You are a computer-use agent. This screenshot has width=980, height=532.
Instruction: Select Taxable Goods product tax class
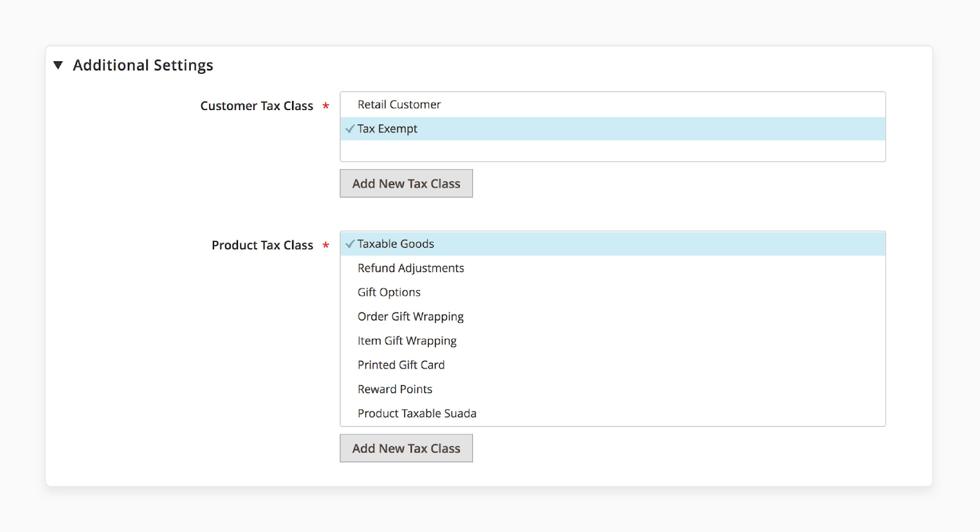click(613, 244)
